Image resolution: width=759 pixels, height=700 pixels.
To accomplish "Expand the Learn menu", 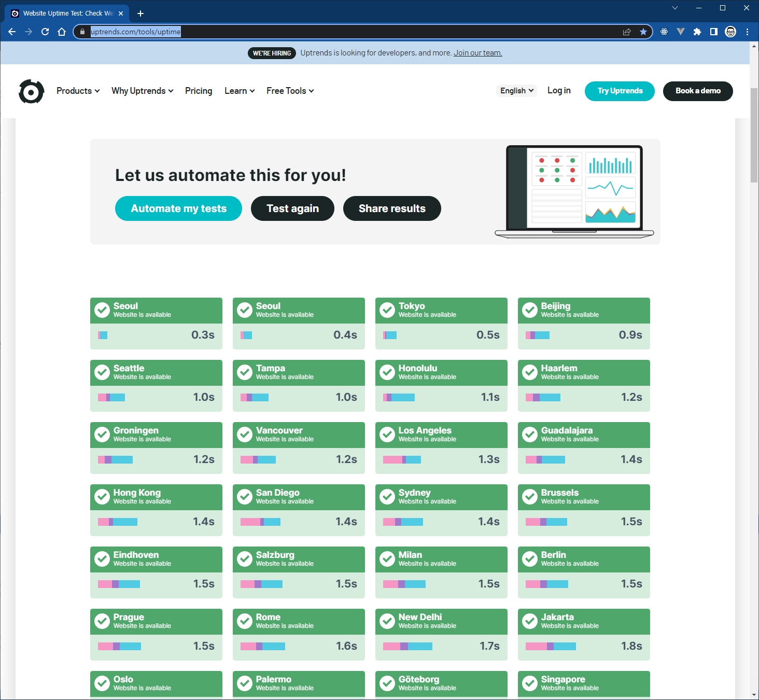I will click(239, 91).
